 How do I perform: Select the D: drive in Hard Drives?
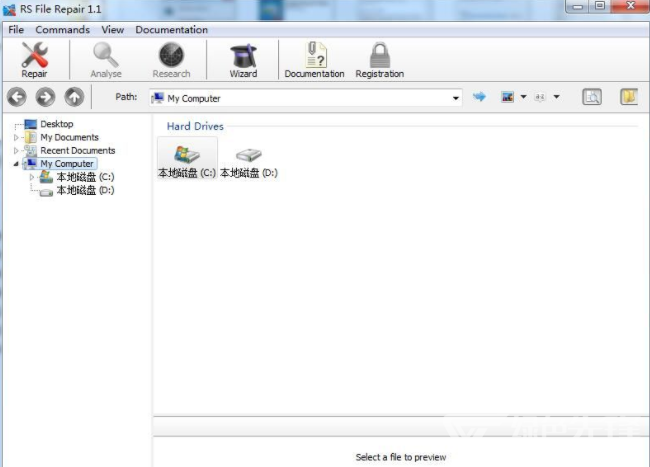coord(249,162)
